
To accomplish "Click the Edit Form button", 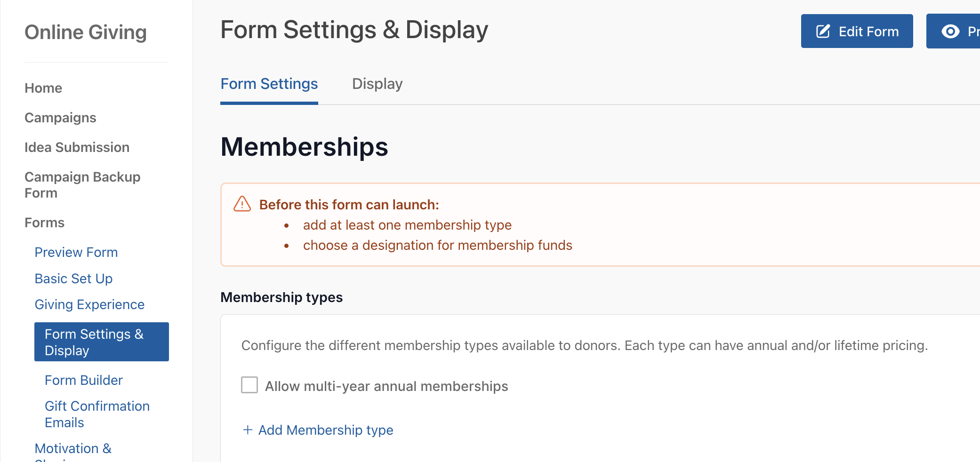I will pos(857,31).
